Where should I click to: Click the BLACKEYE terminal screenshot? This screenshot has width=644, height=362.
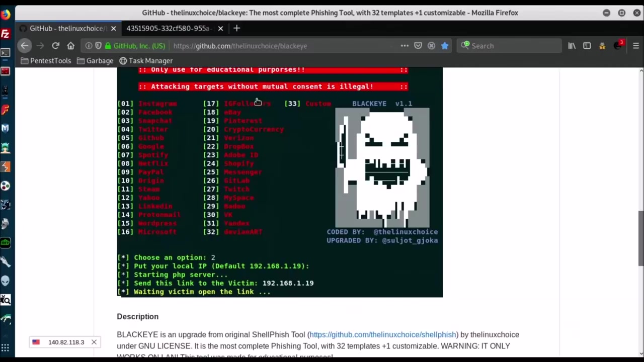(280, 182)
